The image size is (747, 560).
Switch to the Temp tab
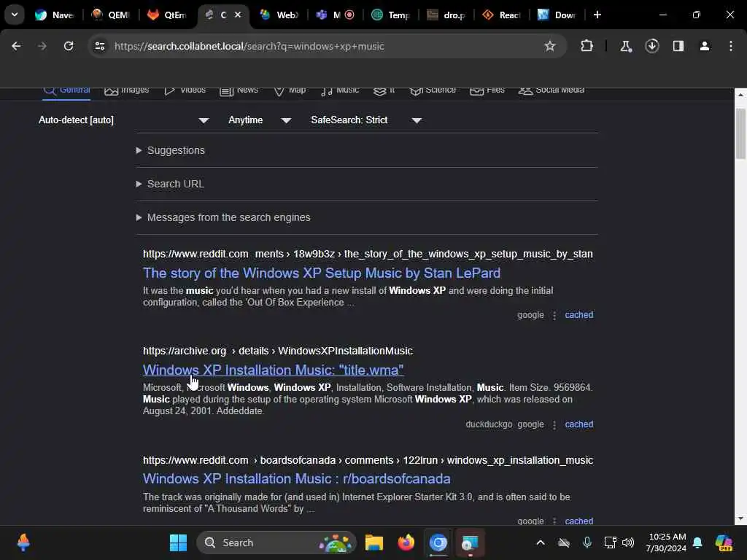[x=391, y=15]
